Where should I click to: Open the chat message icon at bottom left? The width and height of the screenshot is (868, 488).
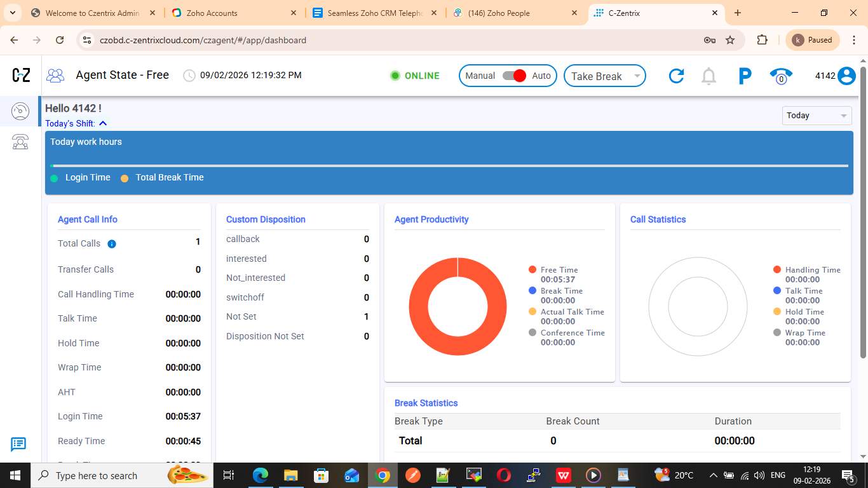(x=18, y=444)
